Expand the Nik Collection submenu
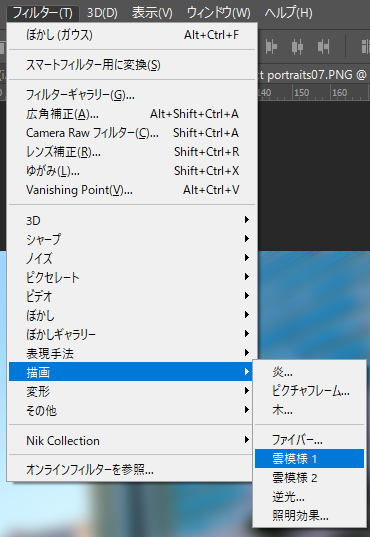The width and height of the screenshot is (370, 537). (x=132, y=440)
